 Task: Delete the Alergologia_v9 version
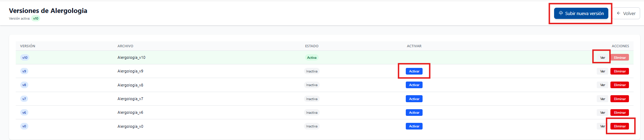click(x=620, y=71)
